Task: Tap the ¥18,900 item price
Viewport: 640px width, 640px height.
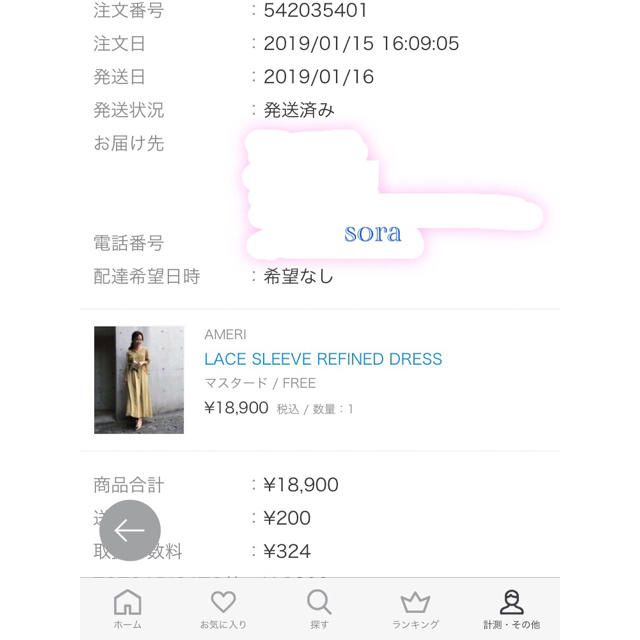Action: tap(236, 408)
